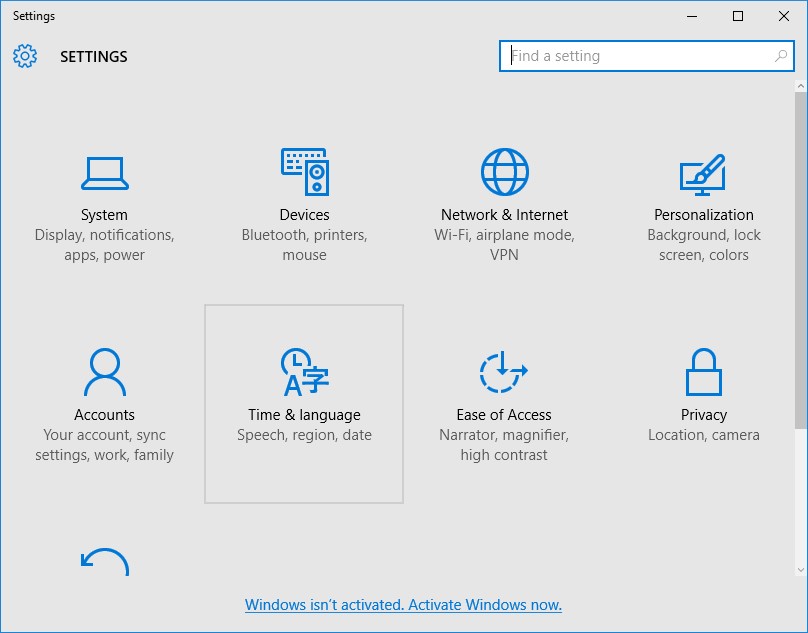Click the scrollbar up arrow

[x=801, y=86]
